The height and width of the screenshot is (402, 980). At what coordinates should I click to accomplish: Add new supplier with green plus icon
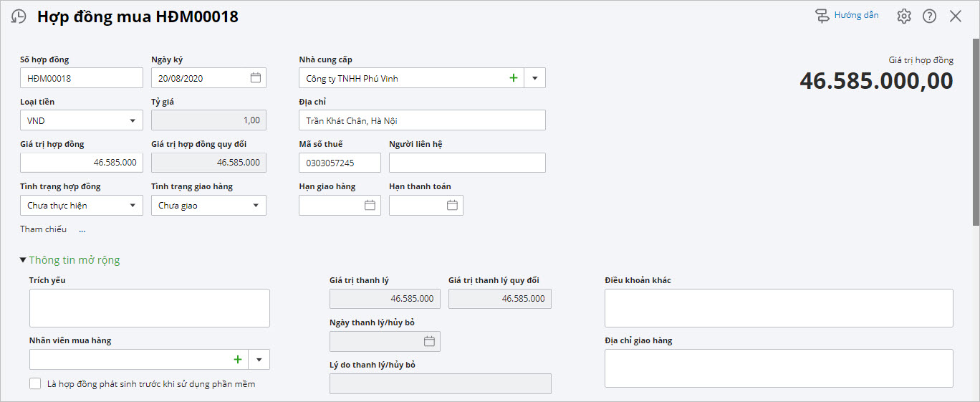513,78
